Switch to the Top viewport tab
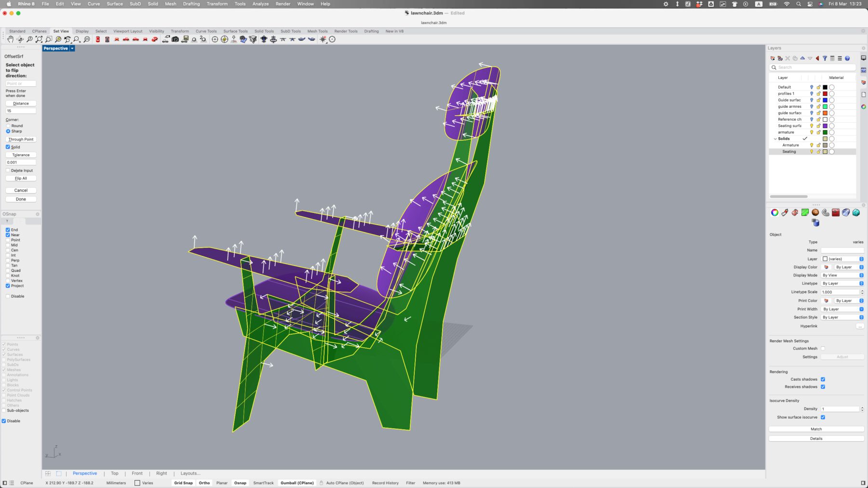 tap(115, 474)
